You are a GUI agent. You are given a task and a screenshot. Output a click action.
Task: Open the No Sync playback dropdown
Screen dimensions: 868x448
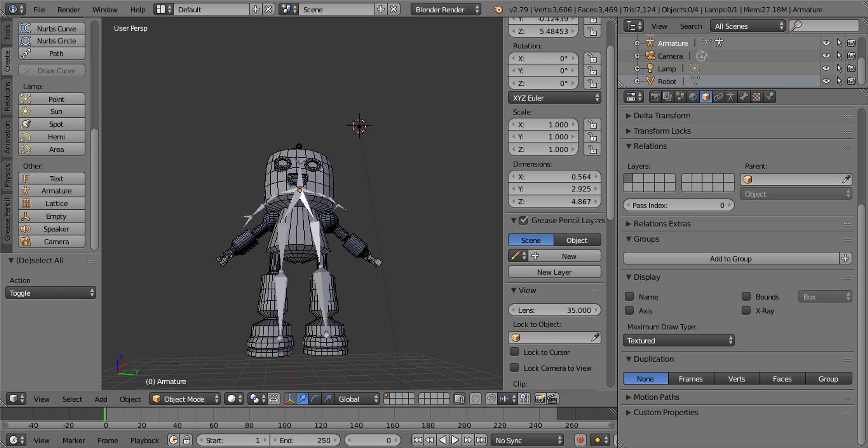point(527,440)
